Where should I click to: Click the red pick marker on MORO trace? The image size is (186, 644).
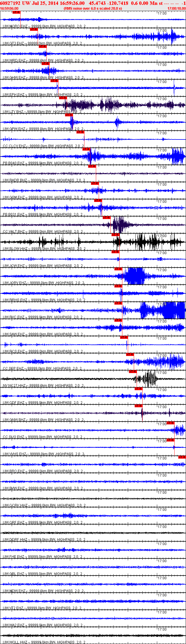16,12
